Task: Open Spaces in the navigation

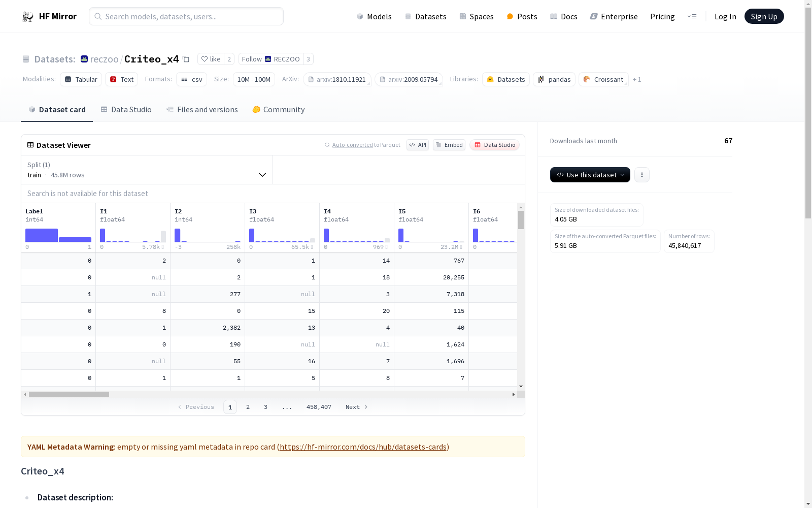Action: coord(477,16)
